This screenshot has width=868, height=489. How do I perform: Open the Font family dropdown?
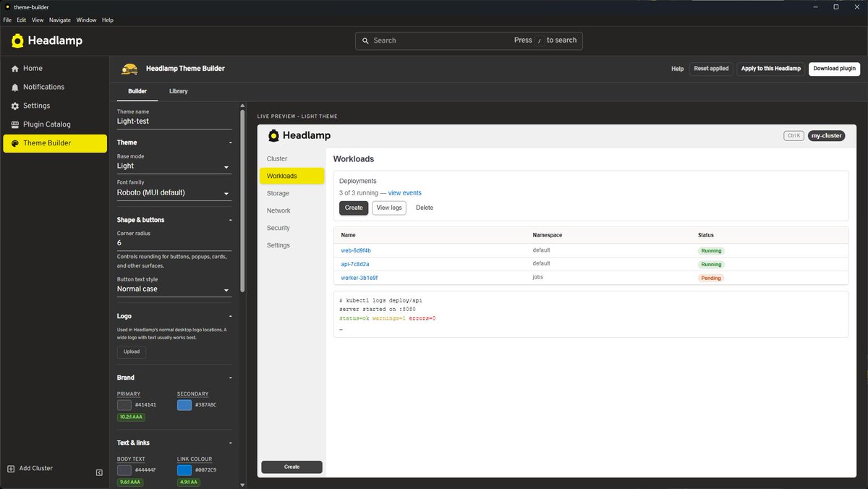(x=174, y=193)
